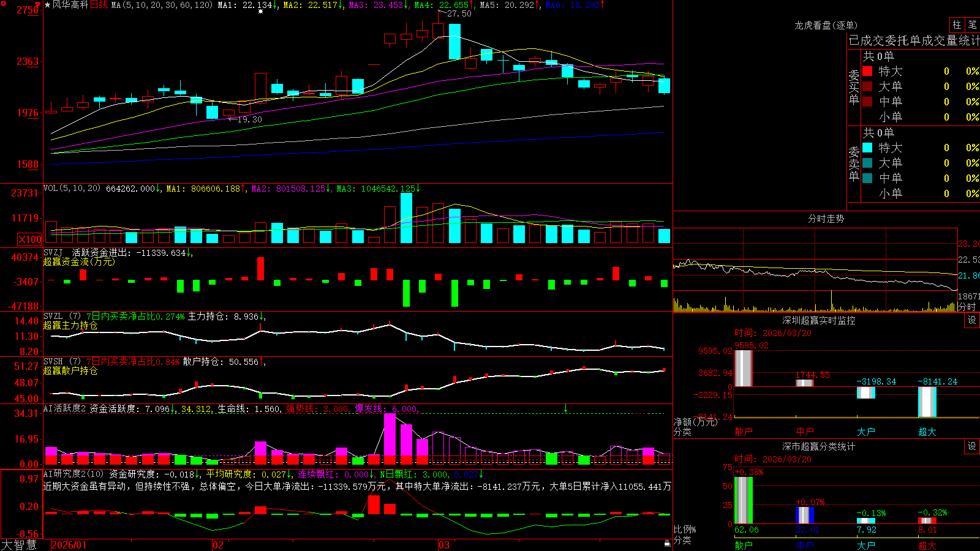
Task: Click 深市超赢分类统计 panel title
Action: pyautogui.click(x=819, y=446)
